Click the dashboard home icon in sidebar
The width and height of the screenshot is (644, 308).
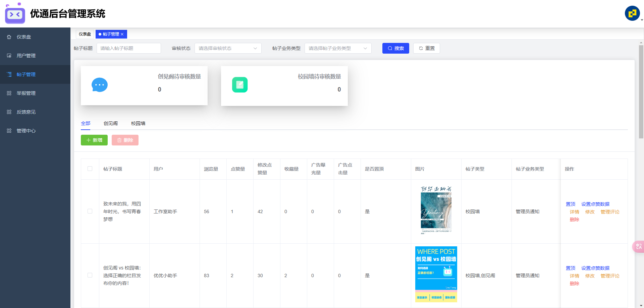pyautogui.click(x=9, y=37)
